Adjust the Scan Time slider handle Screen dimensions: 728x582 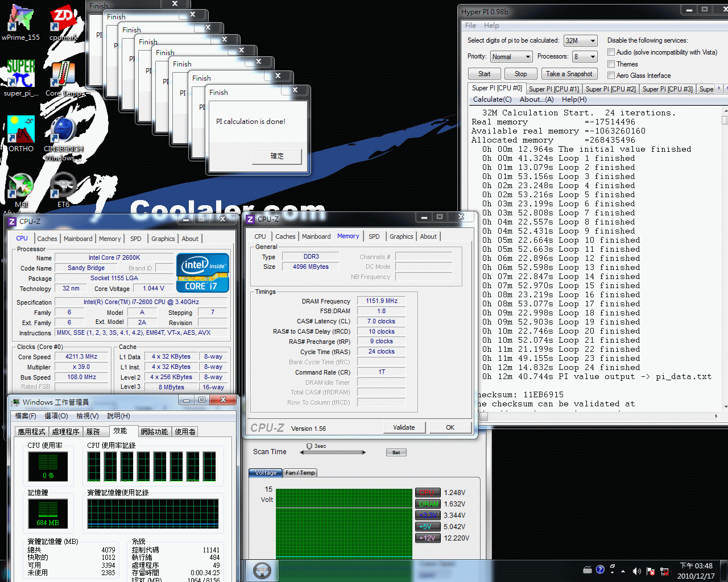pyautogui.click(x=309, y=447)
